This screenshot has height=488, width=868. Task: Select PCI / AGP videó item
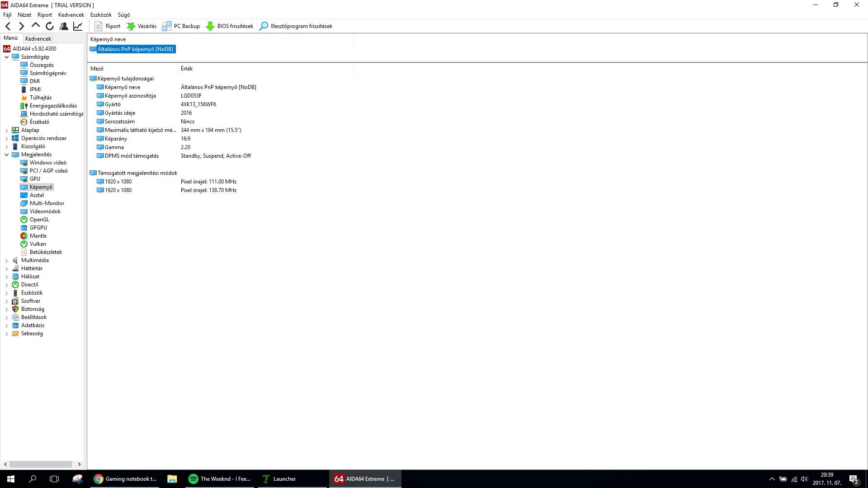coord(49,171)
